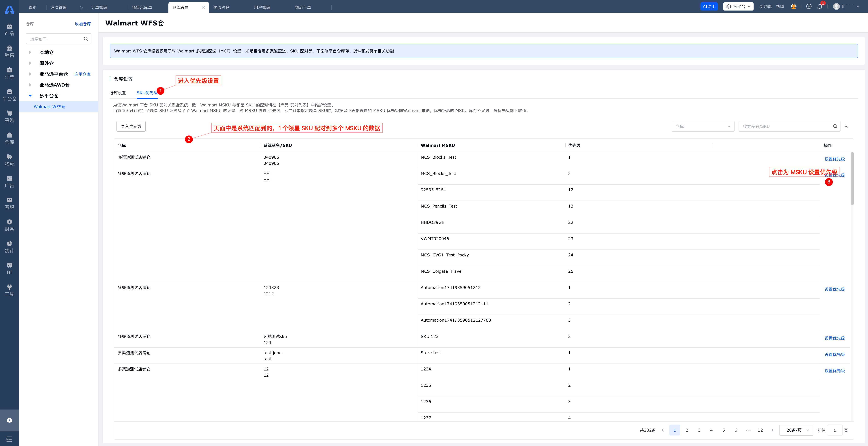Viewport: 868px width, 446px height.
Task: Open the 帮助 header link
Action: pyautogui.click(x=780, y=6)
